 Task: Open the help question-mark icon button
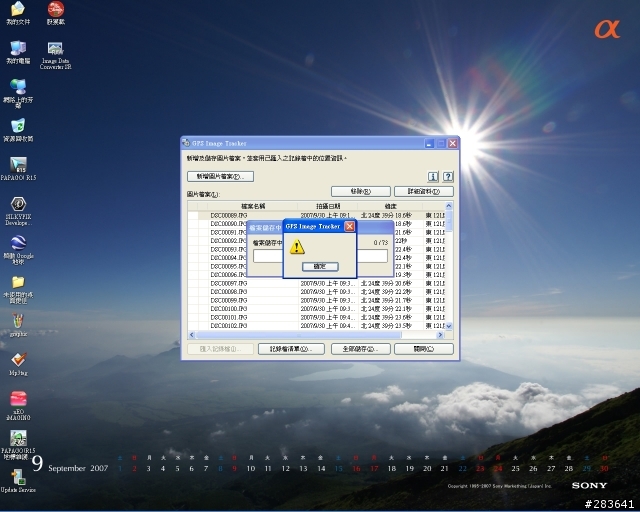click(x=448, y=176)
